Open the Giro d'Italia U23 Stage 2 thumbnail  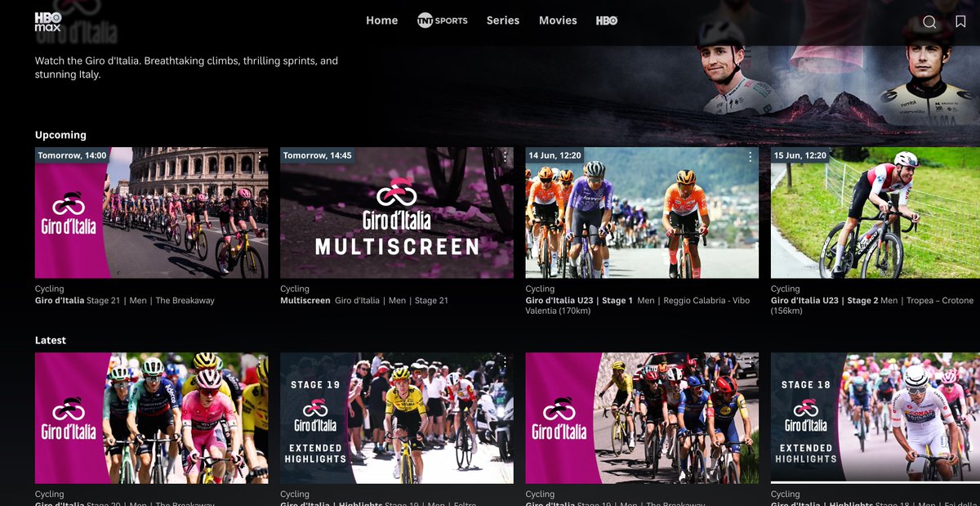(x=875, y=213)
